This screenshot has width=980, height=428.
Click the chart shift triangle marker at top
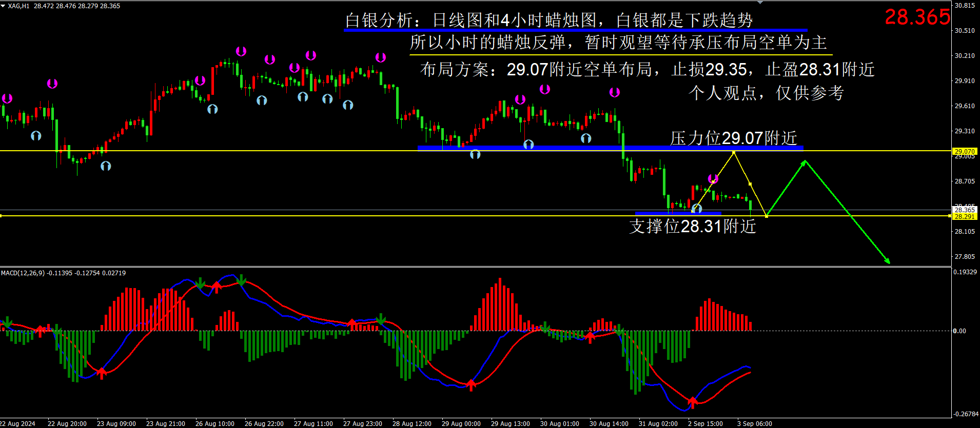[x=760, y=3]
